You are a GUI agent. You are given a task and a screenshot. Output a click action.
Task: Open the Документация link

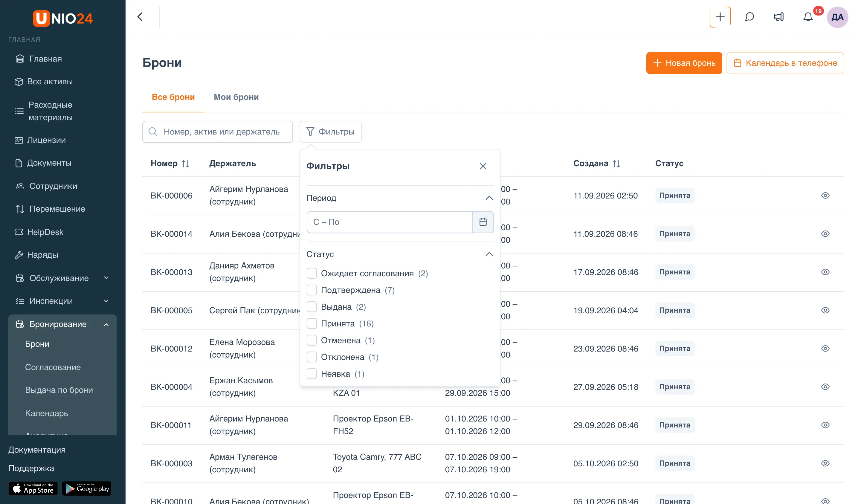(37, 449)
